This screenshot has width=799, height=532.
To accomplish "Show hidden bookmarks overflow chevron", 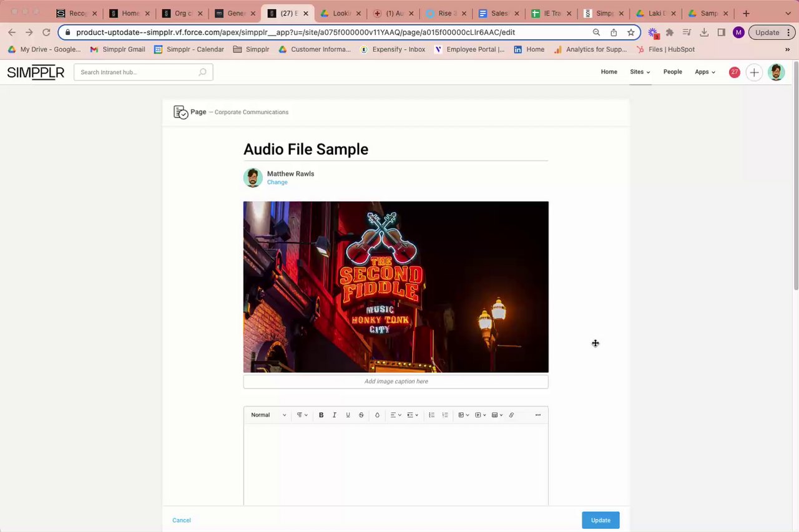I will tap(787, 49).
